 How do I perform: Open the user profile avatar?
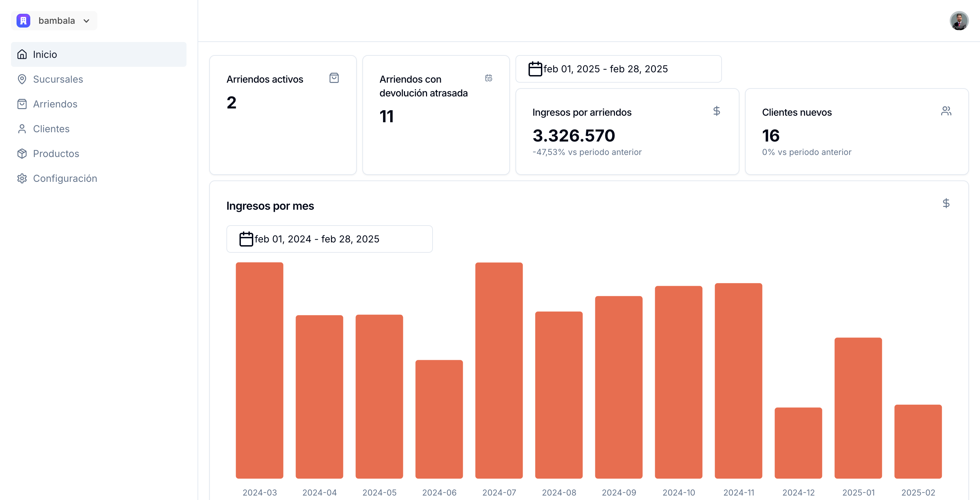959,21
